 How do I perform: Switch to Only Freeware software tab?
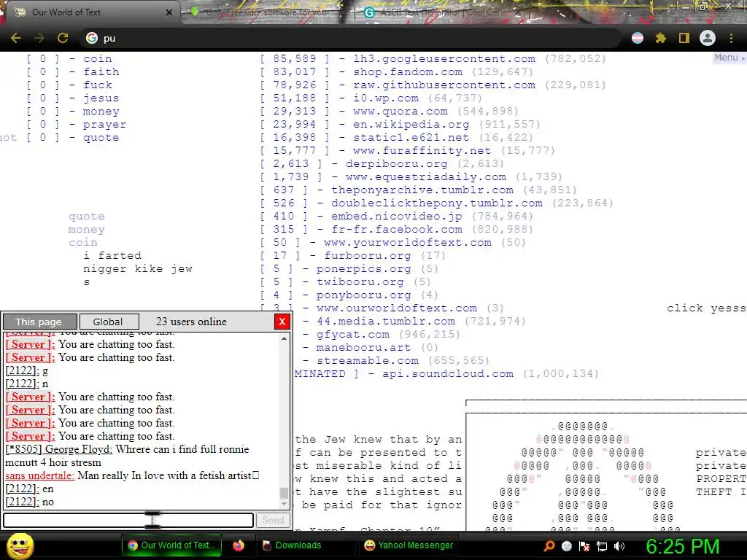(267, 12)
